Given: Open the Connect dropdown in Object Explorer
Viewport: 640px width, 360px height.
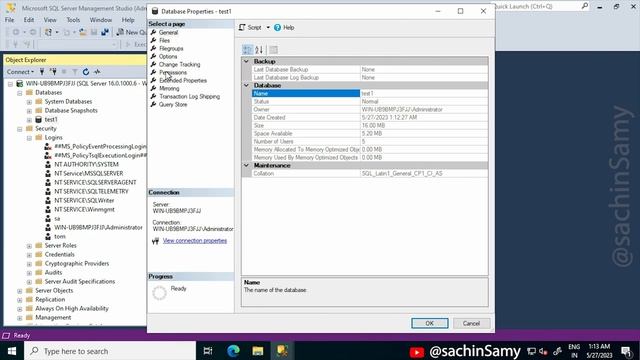Looking at the screenshot, I should [20, 72].
